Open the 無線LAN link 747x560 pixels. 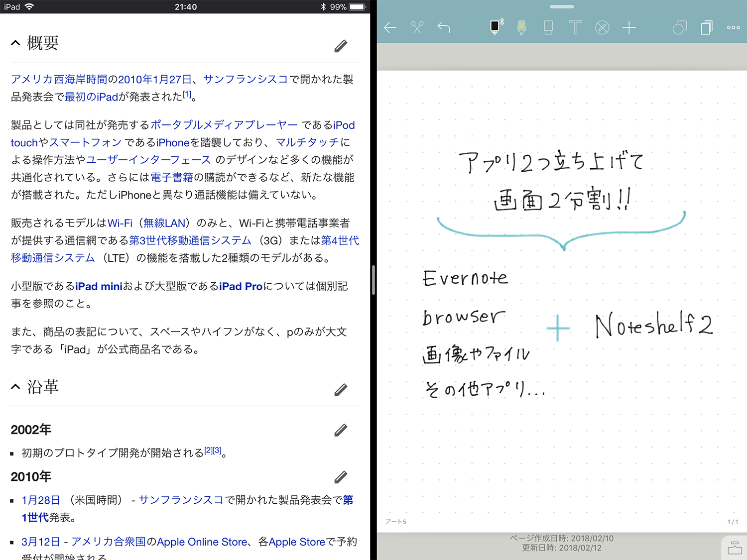(x=164, y=223)
